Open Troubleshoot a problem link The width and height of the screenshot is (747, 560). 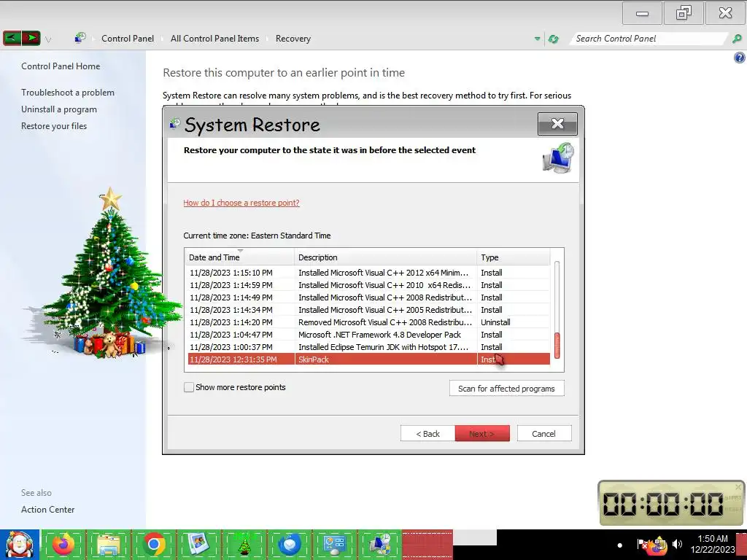point(68,93)
